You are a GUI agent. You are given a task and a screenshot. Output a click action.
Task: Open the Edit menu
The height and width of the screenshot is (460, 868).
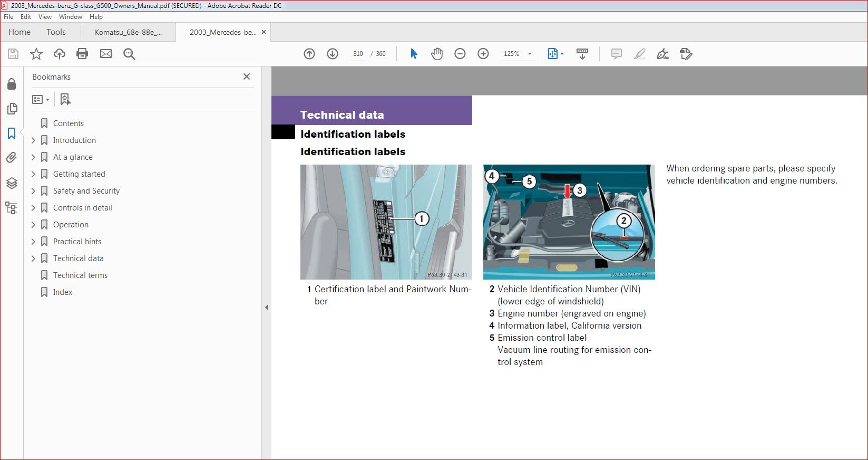26,17
